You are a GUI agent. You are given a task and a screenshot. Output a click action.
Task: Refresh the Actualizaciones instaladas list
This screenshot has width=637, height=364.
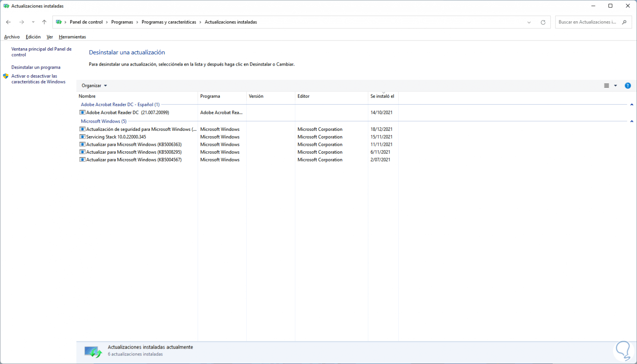click(x=543, y=22)
